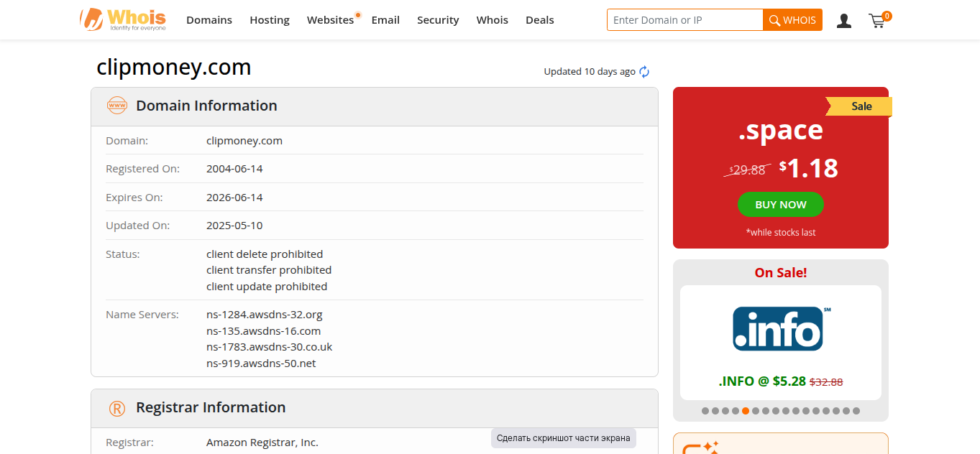Viewport: 980px width, 454px height.
Task: Open the Whois menu item
Action: (493, 20)
